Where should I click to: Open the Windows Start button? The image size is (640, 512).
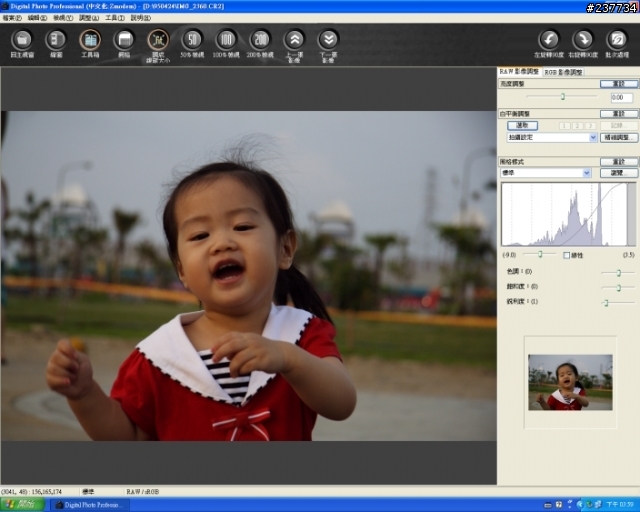pos(22,505)
